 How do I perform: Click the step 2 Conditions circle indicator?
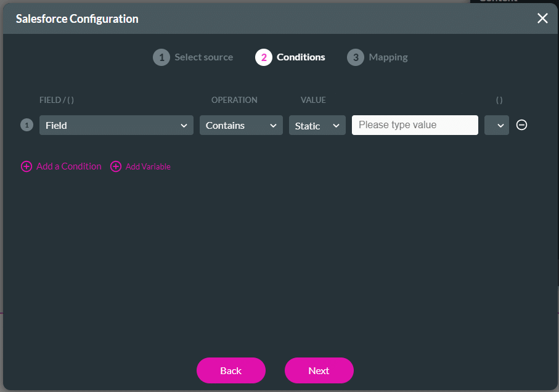(264, 57)
